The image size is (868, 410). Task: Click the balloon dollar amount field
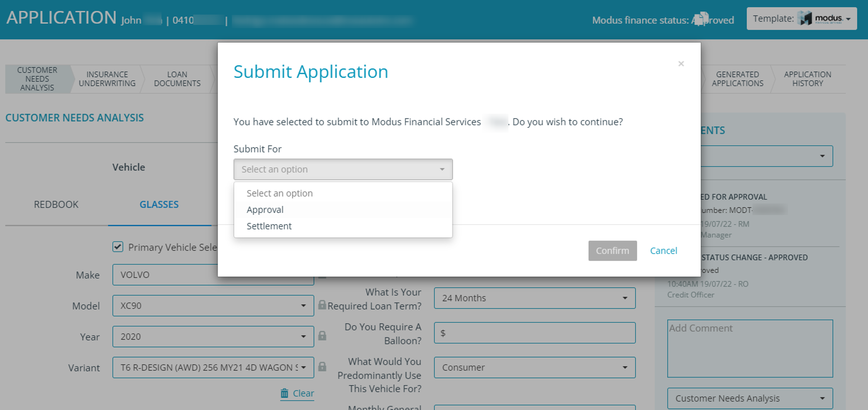(535, 333)
